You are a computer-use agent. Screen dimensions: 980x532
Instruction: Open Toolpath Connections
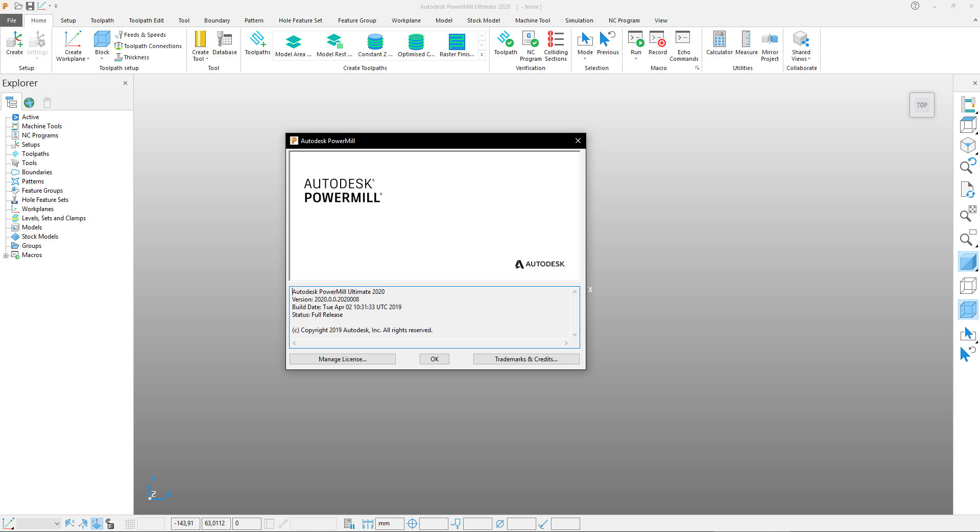(x=148, y=46)
